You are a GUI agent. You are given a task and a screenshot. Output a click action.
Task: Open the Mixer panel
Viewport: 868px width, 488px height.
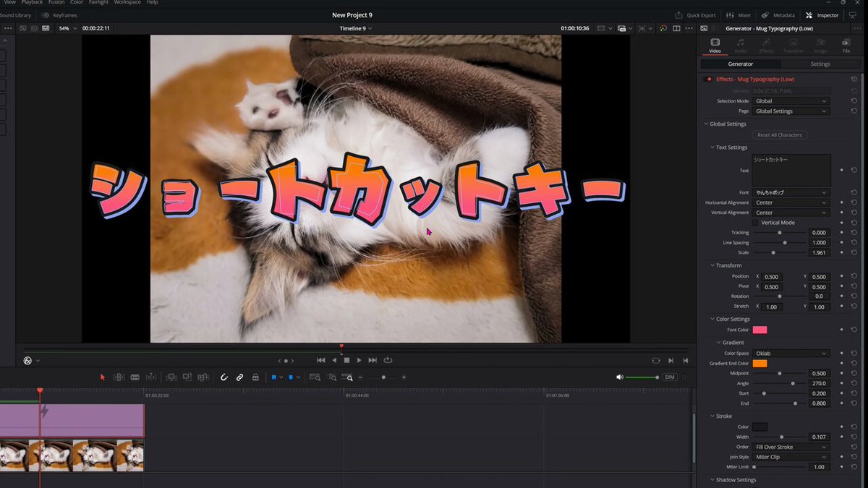(x=738, y=15)
